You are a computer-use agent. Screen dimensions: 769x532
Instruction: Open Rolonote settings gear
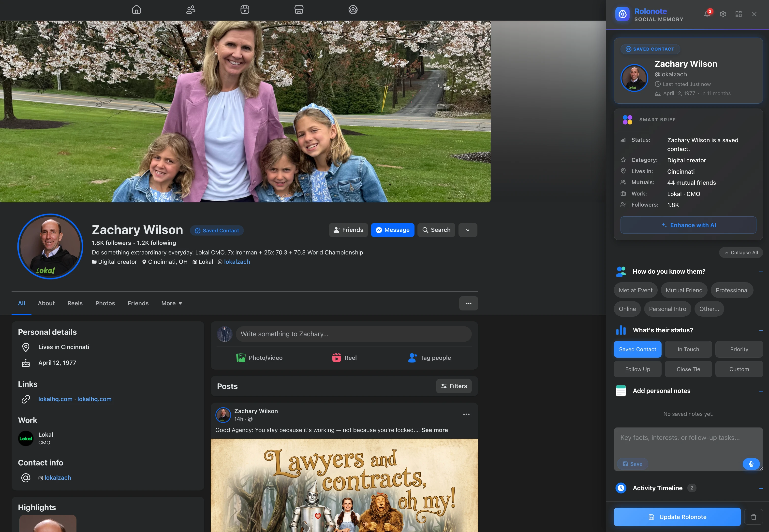(723, 14)
